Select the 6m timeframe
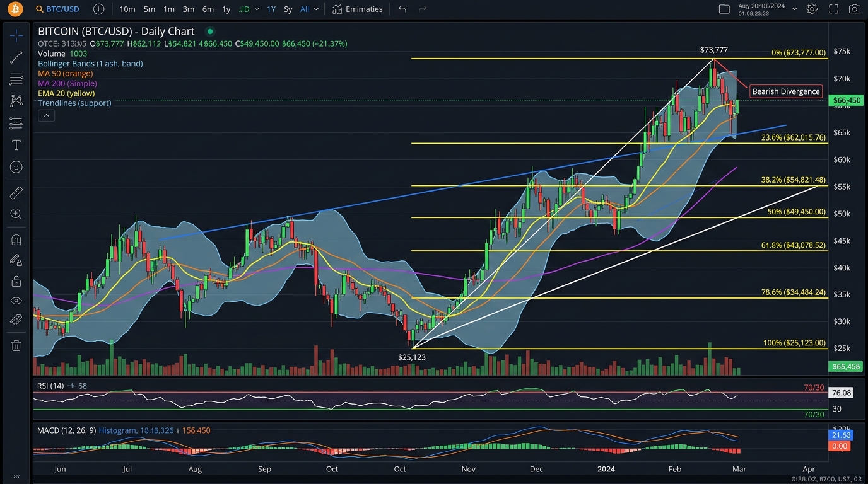 (x=208, y=9)
